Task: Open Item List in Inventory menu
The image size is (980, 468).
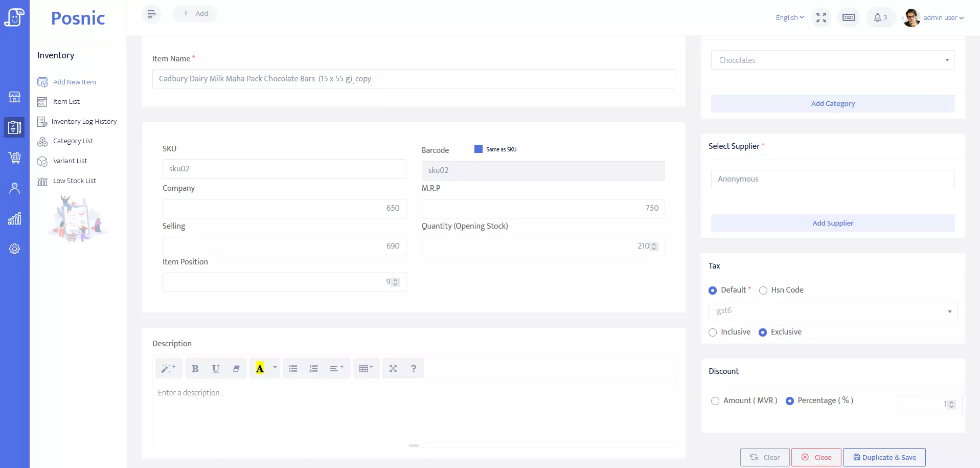Action: click(66, 102)
